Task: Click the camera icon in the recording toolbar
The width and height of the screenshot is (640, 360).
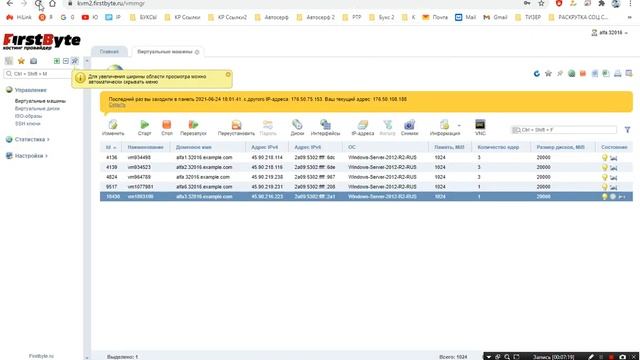Action: click(x=622, y=357)
